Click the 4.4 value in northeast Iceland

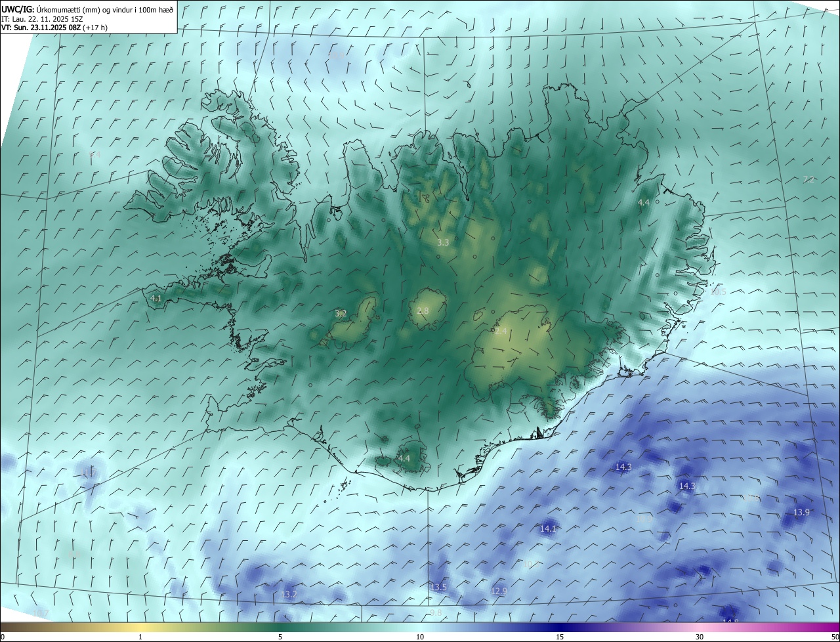[644, 203]
